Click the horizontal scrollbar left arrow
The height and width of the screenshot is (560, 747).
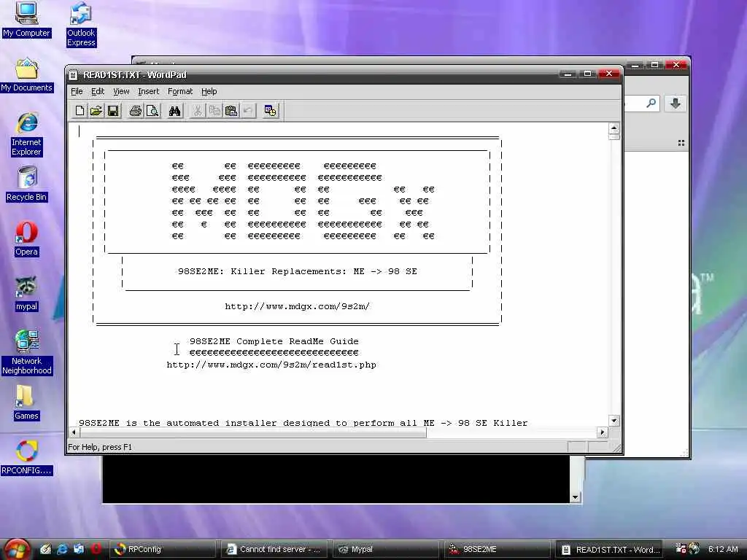tap(74, 432)
